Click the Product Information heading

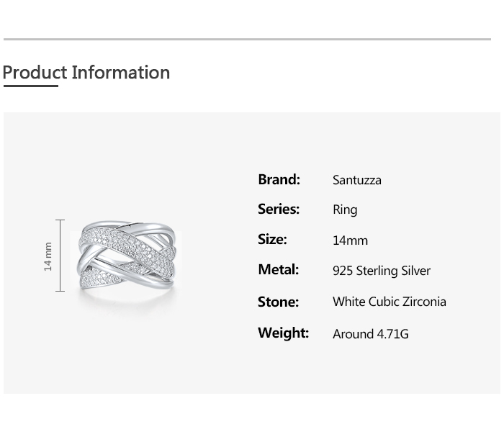pos(86,73)
